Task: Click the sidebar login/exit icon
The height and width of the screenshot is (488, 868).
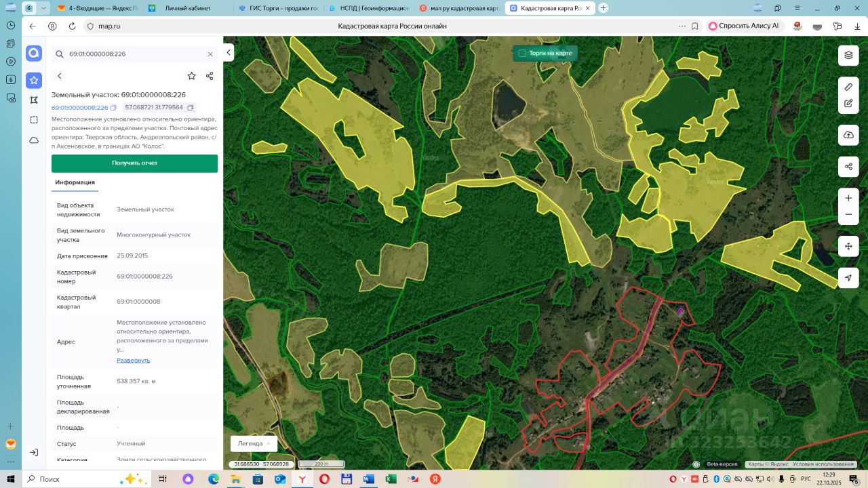Action: coord(34,452)
